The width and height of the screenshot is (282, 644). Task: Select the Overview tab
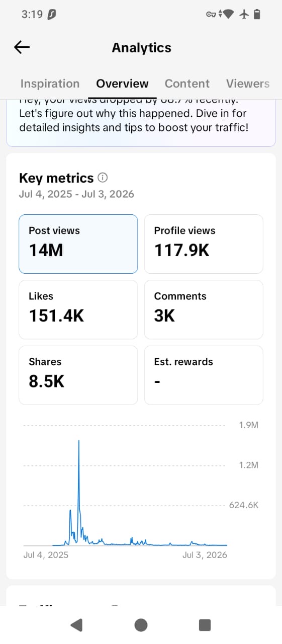click(x=122, y=84)
